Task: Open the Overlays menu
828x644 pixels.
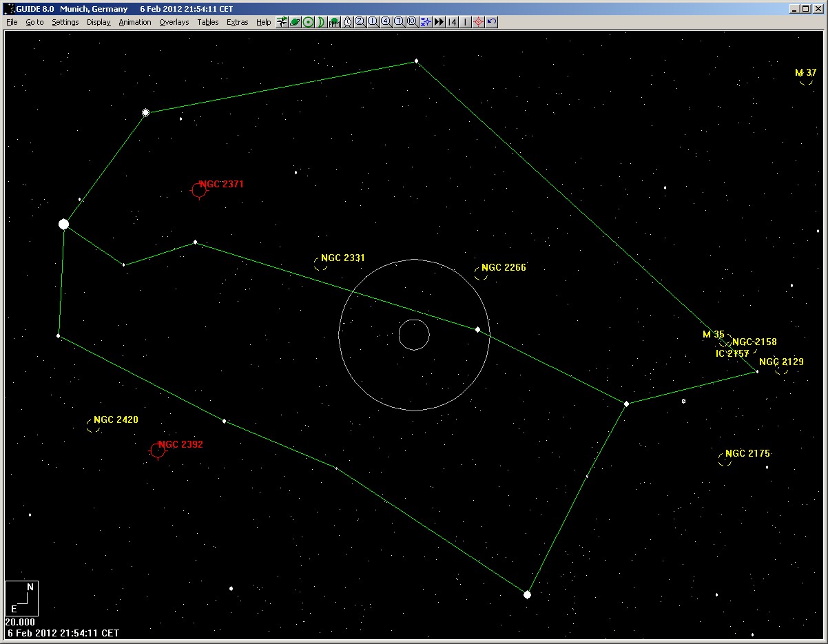Action: pos(174,22)
